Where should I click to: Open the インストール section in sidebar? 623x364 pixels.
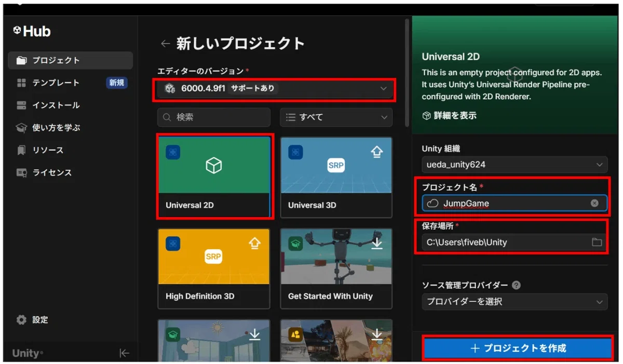tap(70, 105)
